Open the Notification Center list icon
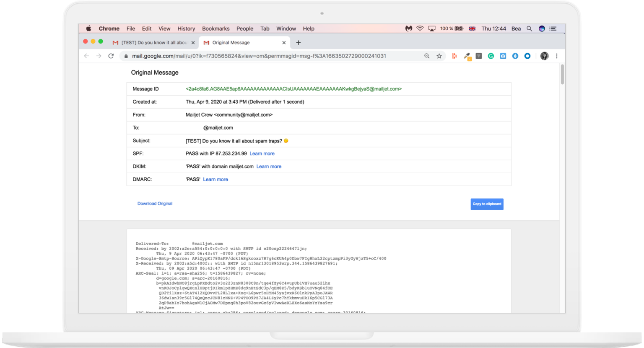This screenshot has height=348, width=644. click(x=553, y=29)
